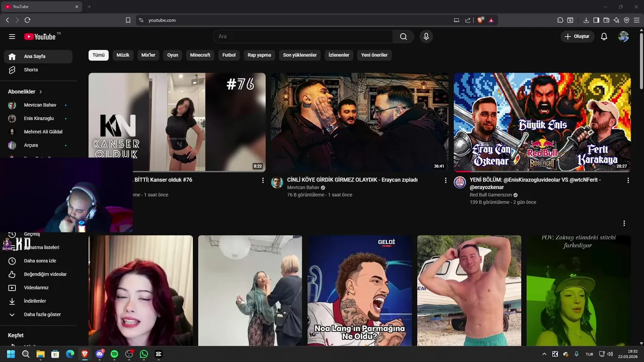Open Videolarınız in sidebar

click(38, 288)
